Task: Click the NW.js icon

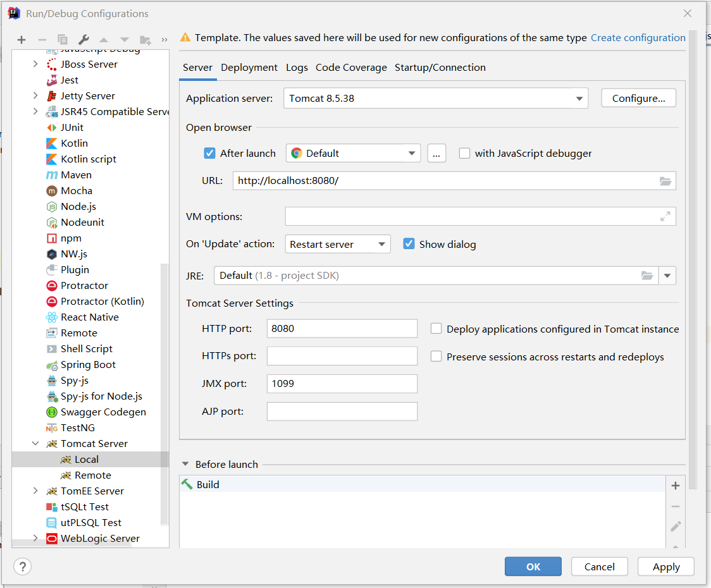Action: (52, 254)
